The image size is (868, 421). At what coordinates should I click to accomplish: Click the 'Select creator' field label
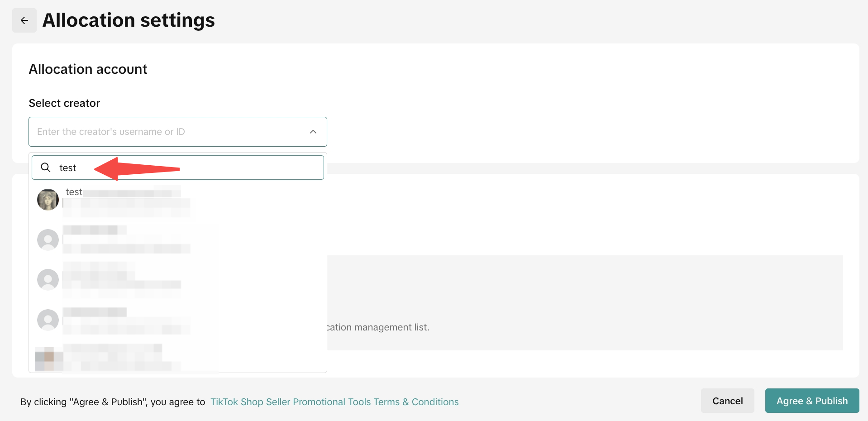point(64,103)
